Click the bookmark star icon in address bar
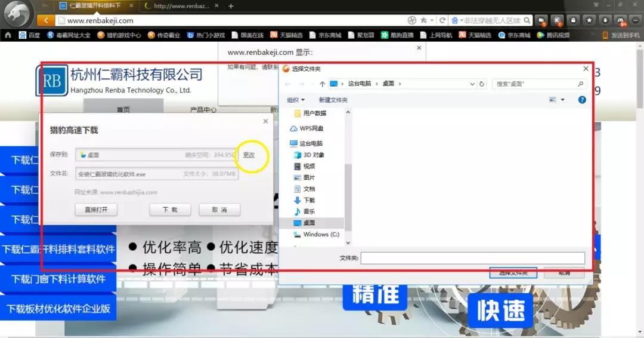Viewport: 644px width, 338px height. click(423, 20)
